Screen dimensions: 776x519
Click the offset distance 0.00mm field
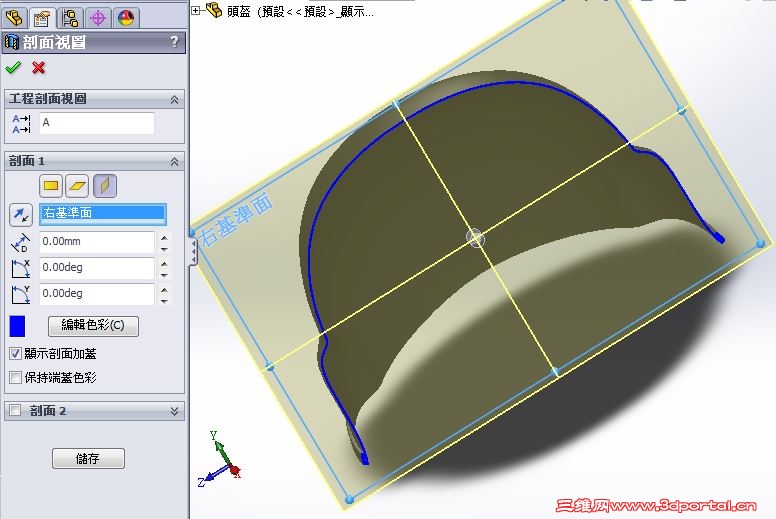point(97,241)
